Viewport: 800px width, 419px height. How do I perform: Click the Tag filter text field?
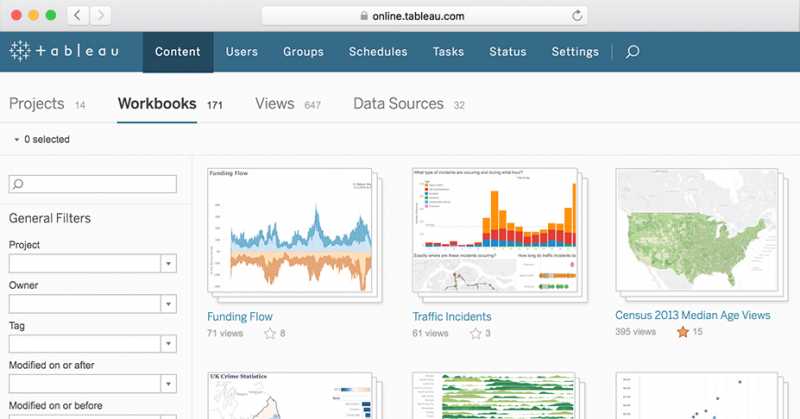pyautogui.click(x=85, y=344)
